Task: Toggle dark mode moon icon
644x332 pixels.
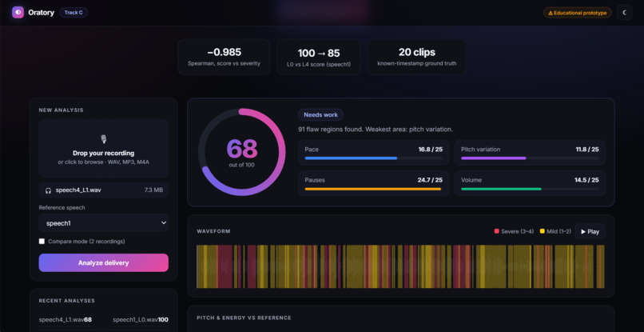Action: coord(624,12)
